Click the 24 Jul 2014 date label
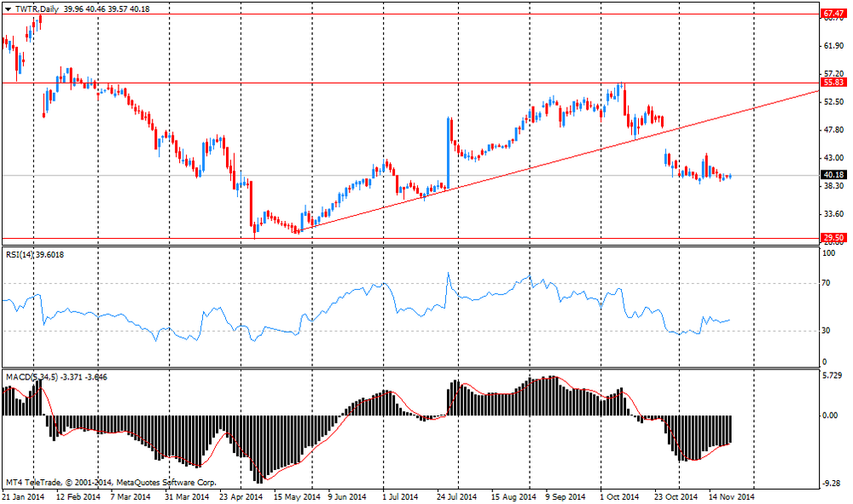The height and width of the screenshot is (504, 853). (456, 496)
